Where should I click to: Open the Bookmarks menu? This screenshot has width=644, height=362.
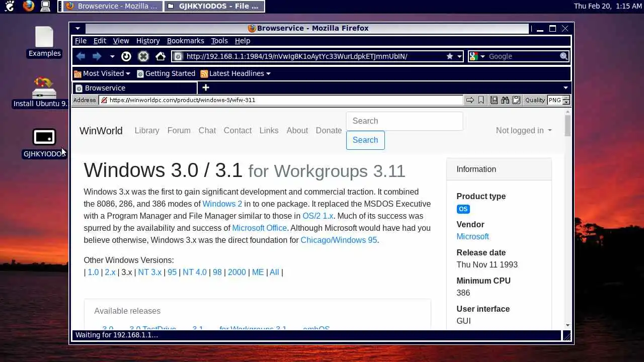[186, 41]
